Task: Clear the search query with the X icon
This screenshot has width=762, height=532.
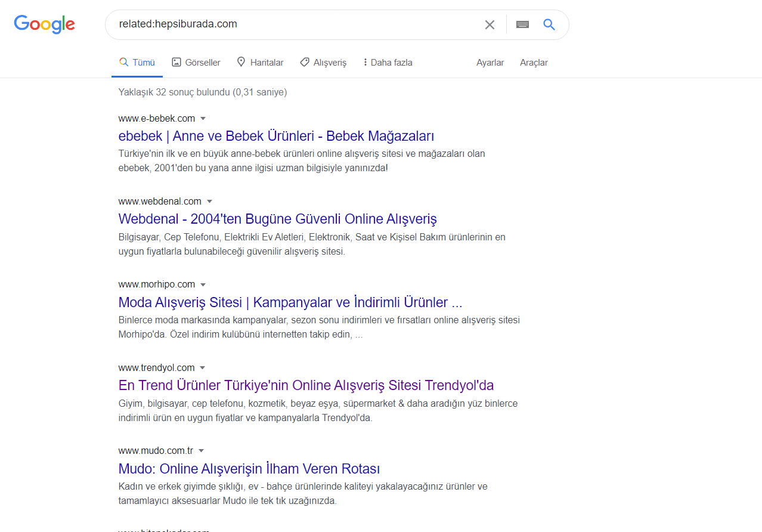Action: tap(490, 24)
